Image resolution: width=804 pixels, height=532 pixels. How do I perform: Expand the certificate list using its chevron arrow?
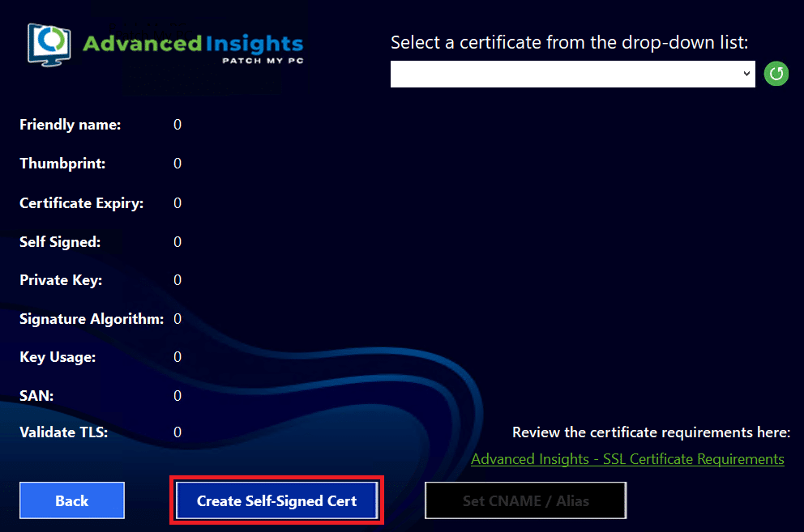747,74
